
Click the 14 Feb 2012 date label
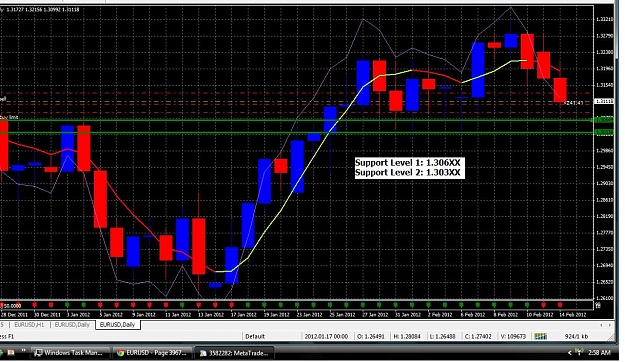573,315
